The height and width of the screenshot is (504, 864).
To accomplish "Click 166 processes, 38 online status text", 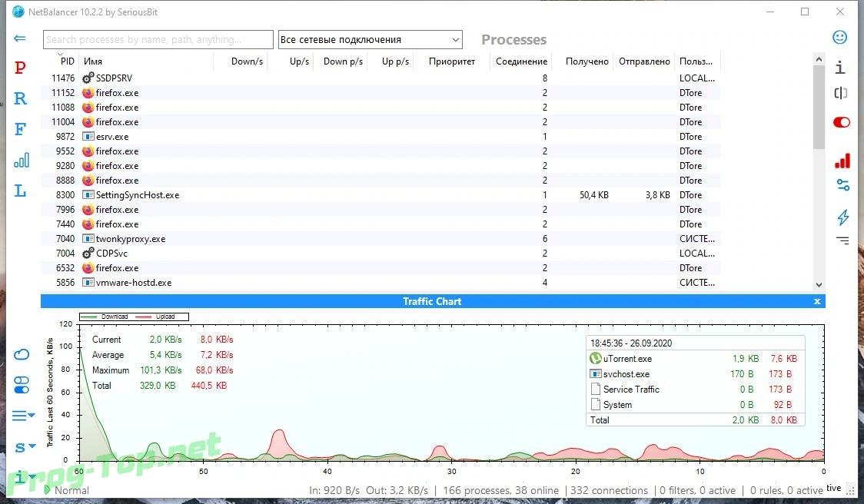I will 501,490.
